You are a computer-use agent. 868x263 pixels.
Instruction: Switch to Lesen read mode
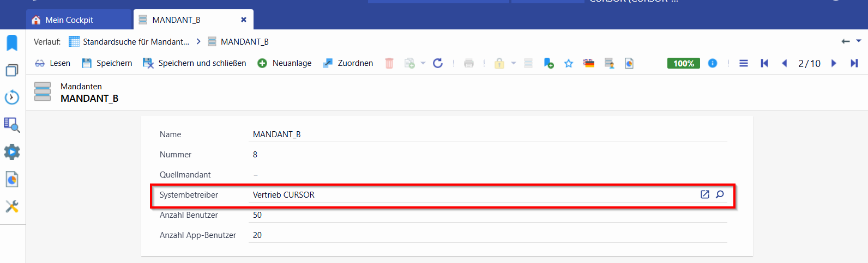[x=52, y=63]
